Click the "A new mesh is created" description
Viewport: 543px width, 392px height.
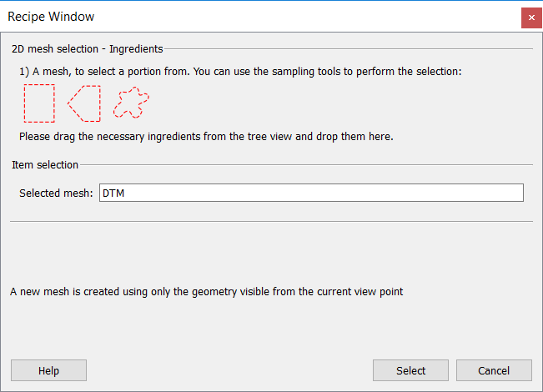click(206, 292)
